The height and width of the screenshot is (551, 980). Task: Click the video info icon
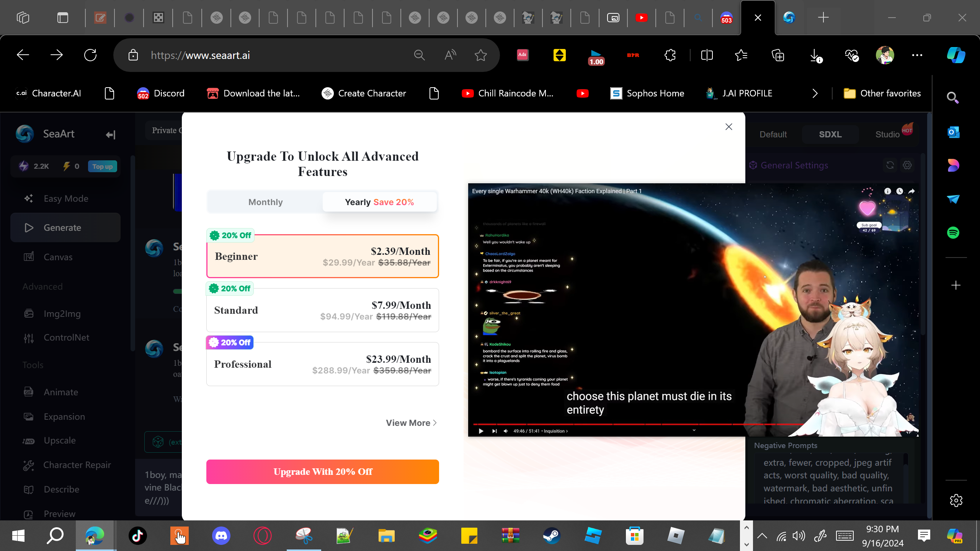coord(888,191)
